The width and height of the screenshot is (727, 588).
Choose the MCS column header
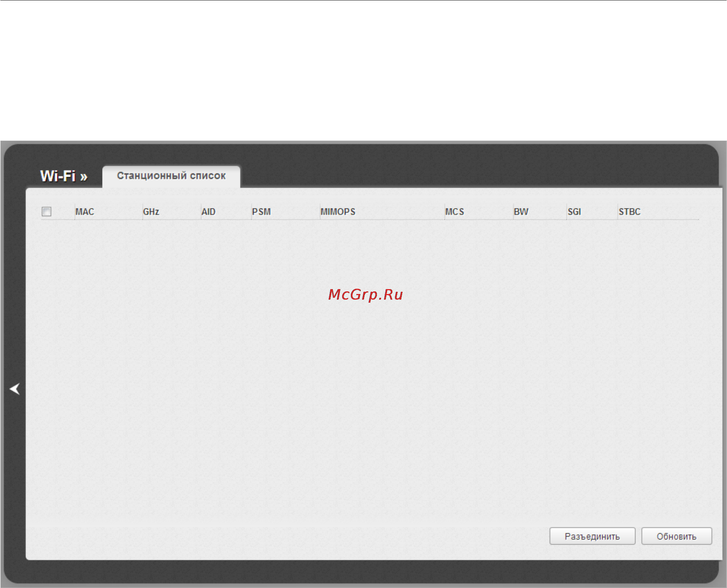(455, 212)
